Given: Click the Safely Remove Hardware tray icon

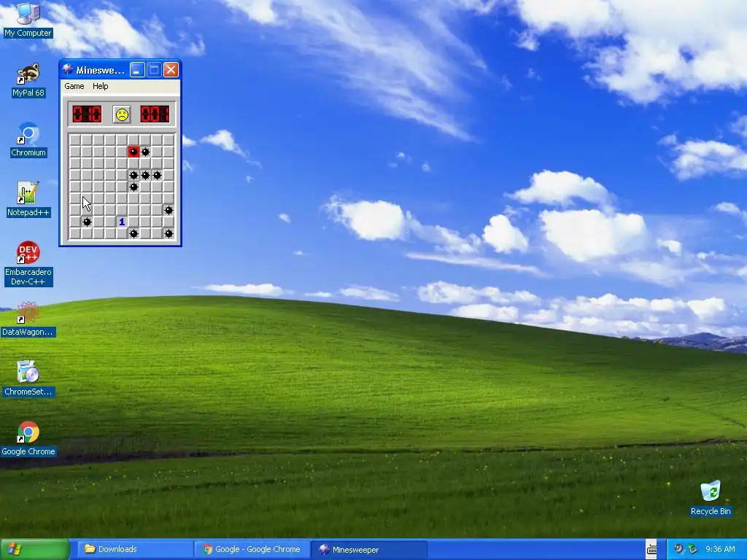Looking at the screenshot, I should tap(692, 549).
